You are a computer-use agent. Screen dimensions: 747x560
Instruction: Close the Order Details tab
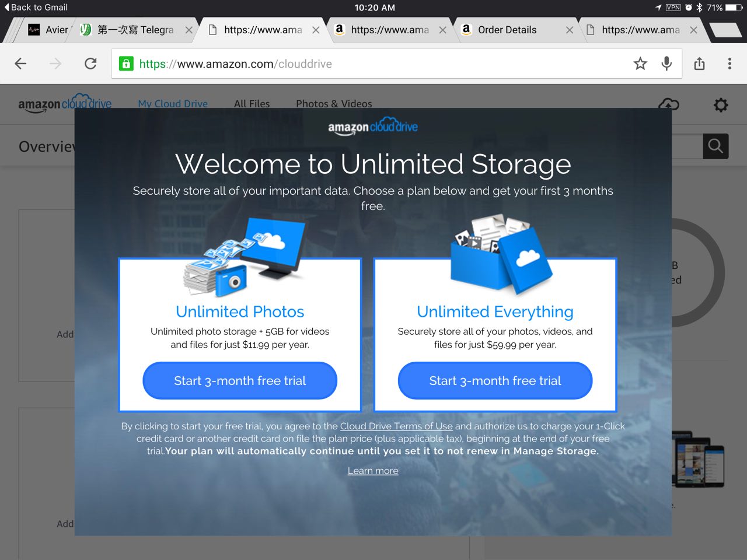pyautogui.click(x=570, y=30)
